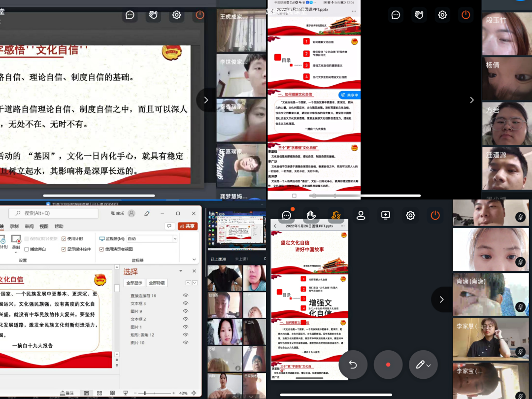Hide 文本框 3 using its eye icon
This screenshot has width=532, height=399.
pyautogui.click(x=186, y=303)
